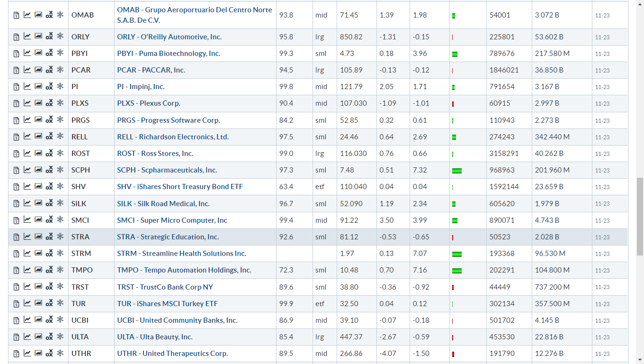Open the PCAR - PACCAR, Inc. link
Viewport: 644px width, 364px height.
click(x=151, y=70)
